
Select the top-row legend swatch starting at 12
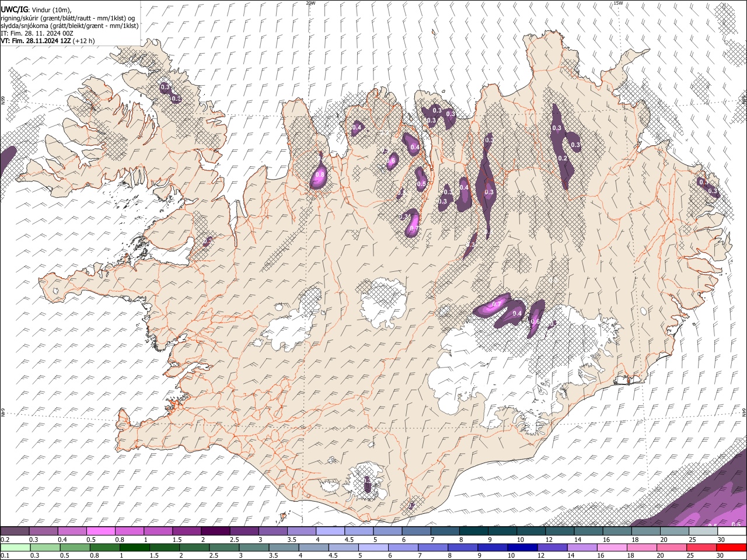(560, 531)
